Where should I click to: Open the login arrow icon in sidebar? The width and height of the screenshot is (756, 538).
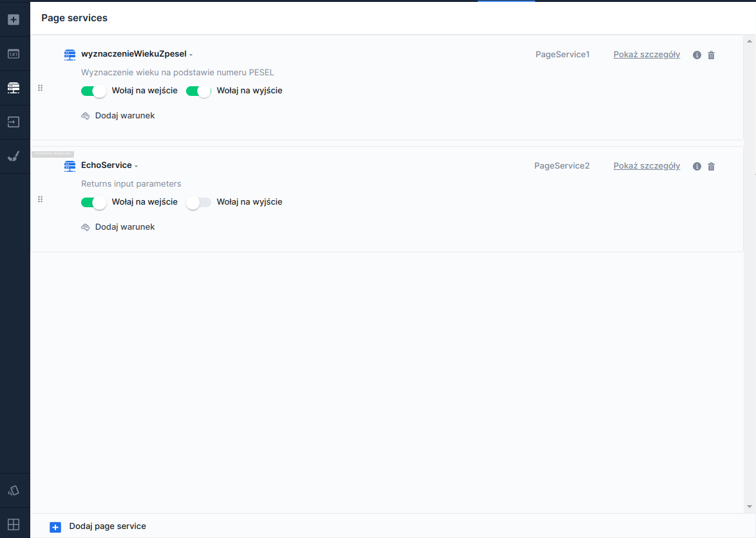click(14, 122)
